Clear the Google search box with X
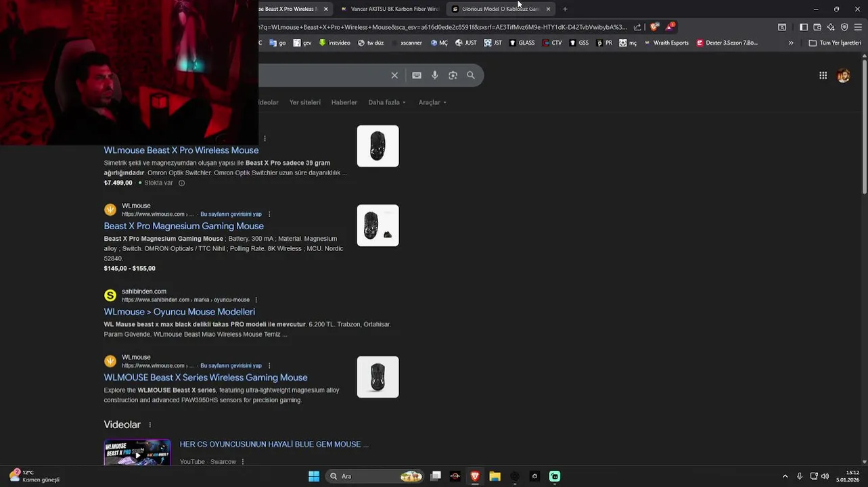Viewport: 868px width, 487px height. coord(394,75)
